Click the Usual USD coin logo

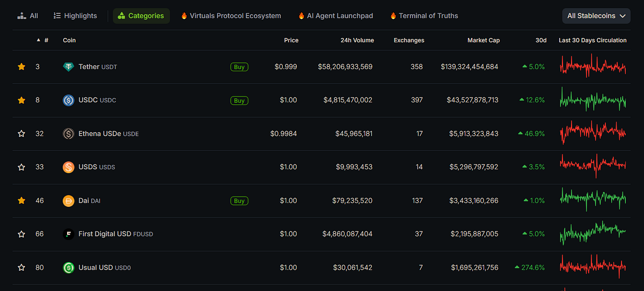click(x=68, y=267)
